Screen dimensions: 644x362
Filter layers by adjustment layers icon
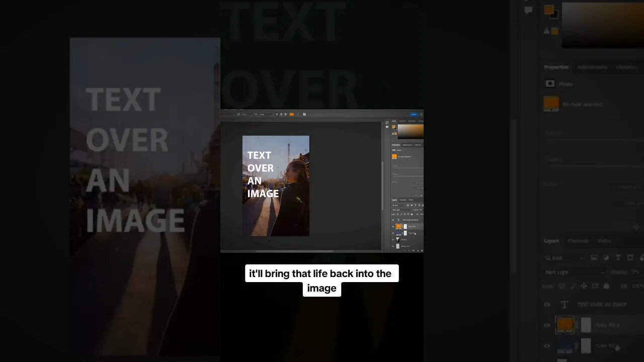tap(412, 205)
